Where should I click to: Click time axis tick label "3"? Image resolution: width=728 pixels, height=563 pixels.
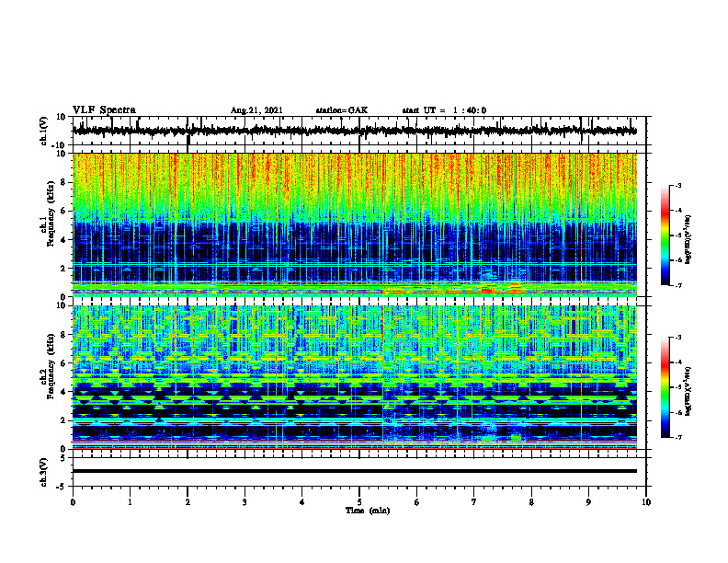pos(245,502)
